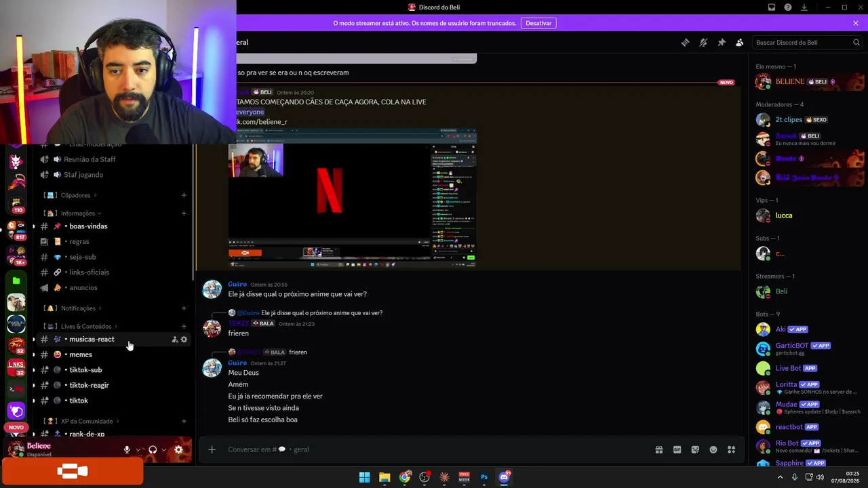Open pinned messages pin icon
Screen dimensions: 868x488
[722, 42]
